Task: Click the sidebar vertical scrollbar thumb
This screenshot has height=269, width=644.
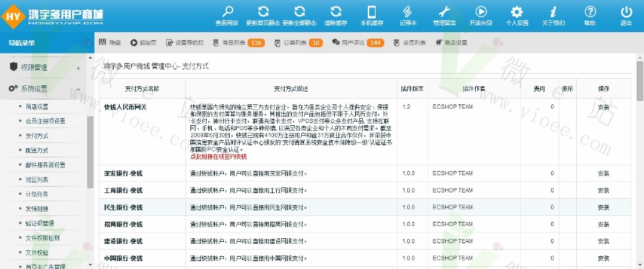Action: pos(90,152)
